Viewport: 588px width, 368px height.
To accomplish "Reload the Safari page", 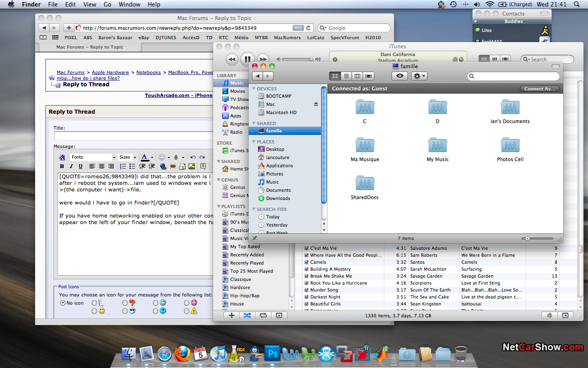I will click(x=308, y=28).
